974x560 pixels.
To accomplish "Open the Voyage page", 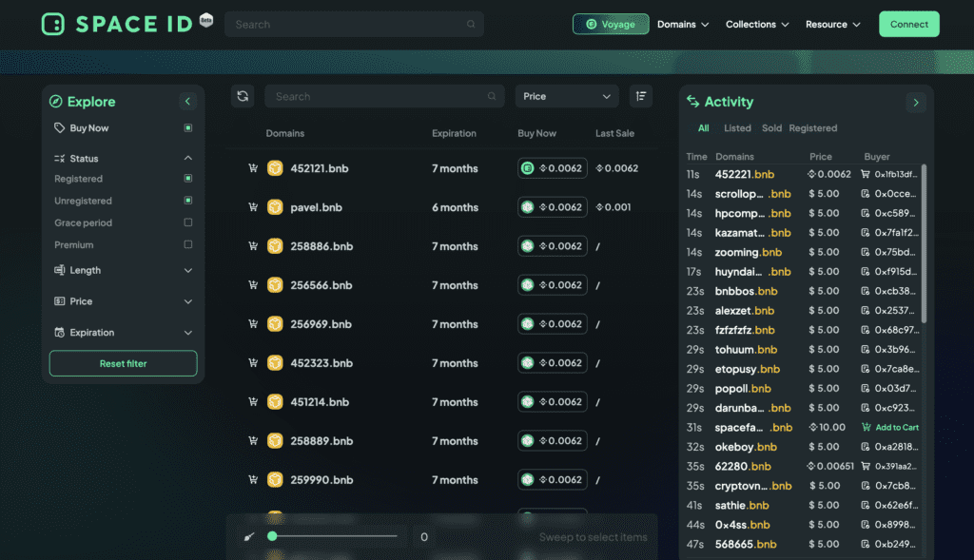I will coord(611,24).
